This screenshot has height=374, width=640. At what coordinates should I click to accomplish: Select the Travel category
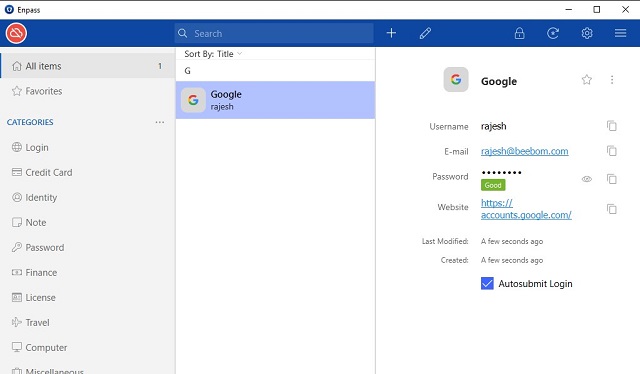point(87,323)
